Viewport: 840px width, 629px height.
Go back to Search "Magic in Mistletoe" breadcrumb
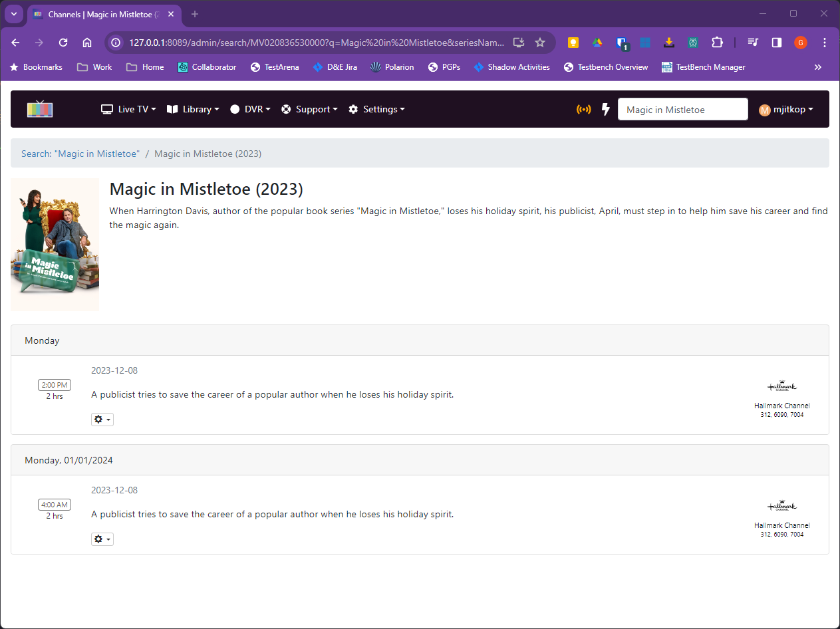click(80, 154)
